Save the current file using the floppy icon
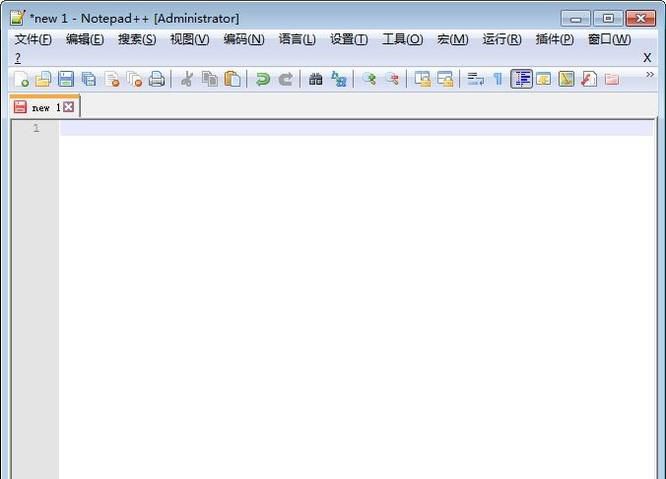The image size is (666, 479). (66, 79)
